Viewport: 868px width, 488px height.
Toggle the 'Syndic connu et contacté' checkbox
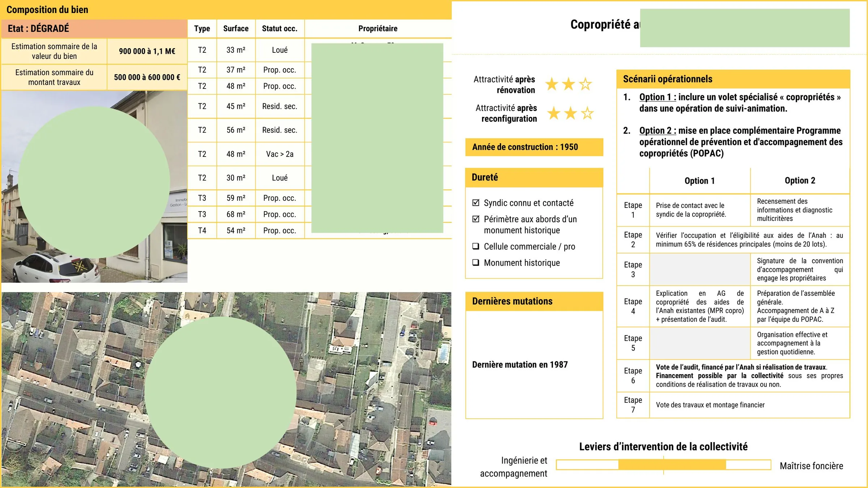coord(476,203)
